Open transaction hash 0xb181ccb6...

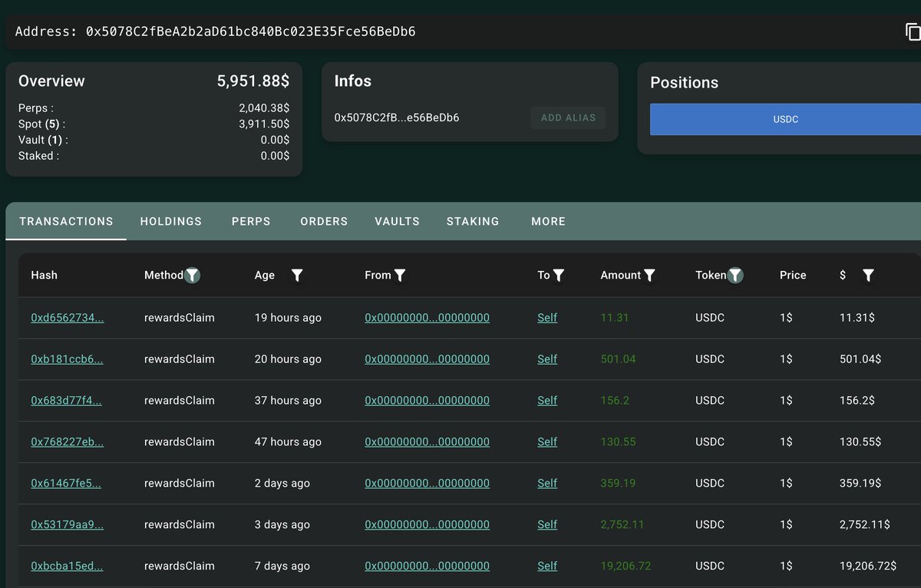point(67,359)
